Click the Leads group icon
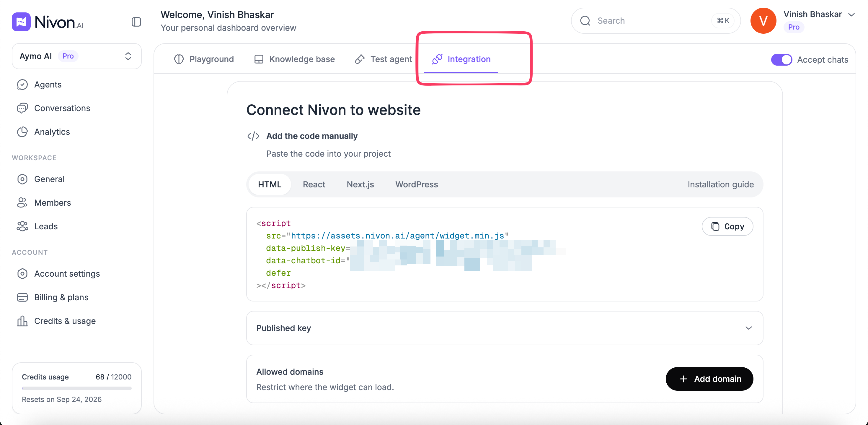 22,226
